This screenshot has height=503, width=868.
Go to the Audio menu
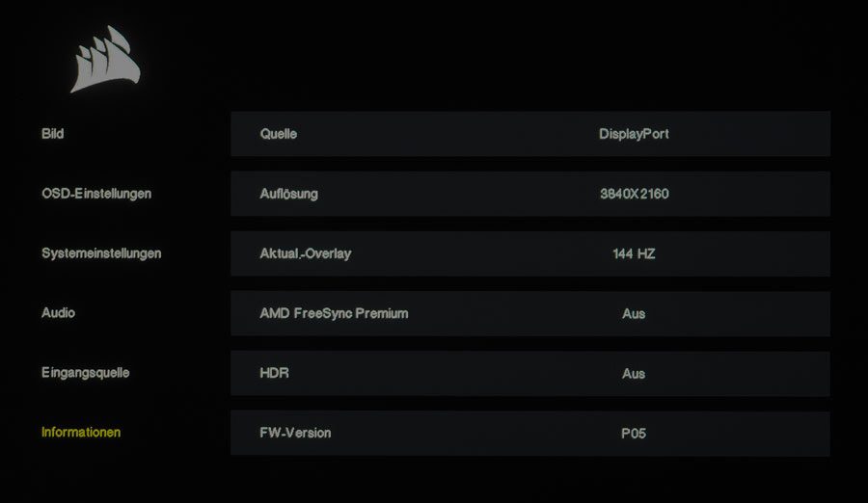(58, 313)
